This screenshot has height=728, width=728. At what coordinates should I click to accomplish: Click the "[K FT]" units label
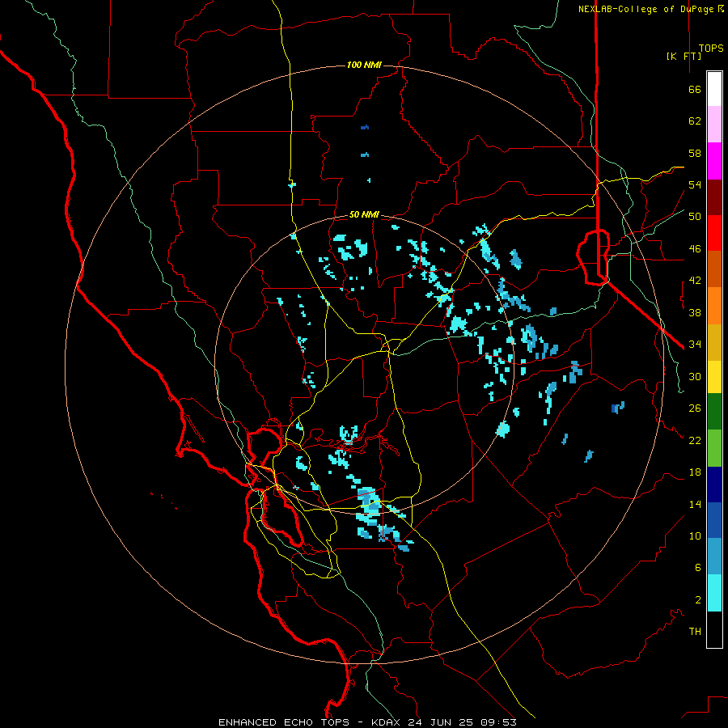click(x=684, y=56)
